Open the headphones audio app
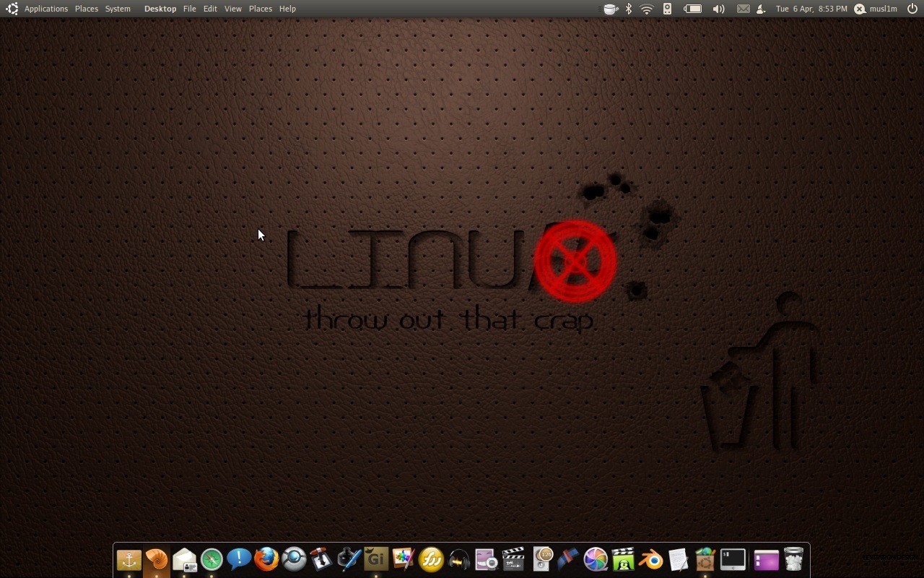 458,560
